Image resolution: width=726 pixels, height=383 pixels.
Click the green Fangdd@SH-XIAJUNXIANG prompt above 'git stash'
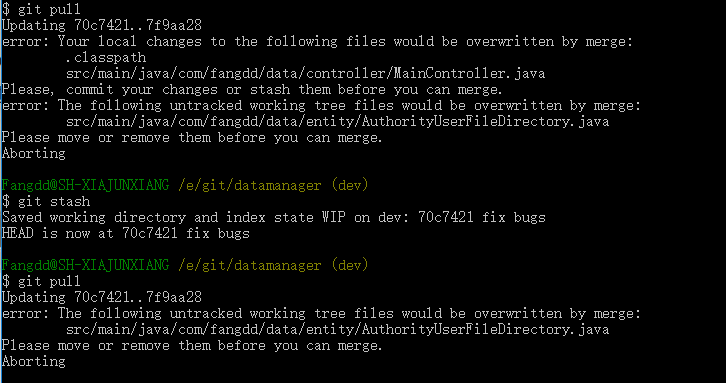(85, 185)
